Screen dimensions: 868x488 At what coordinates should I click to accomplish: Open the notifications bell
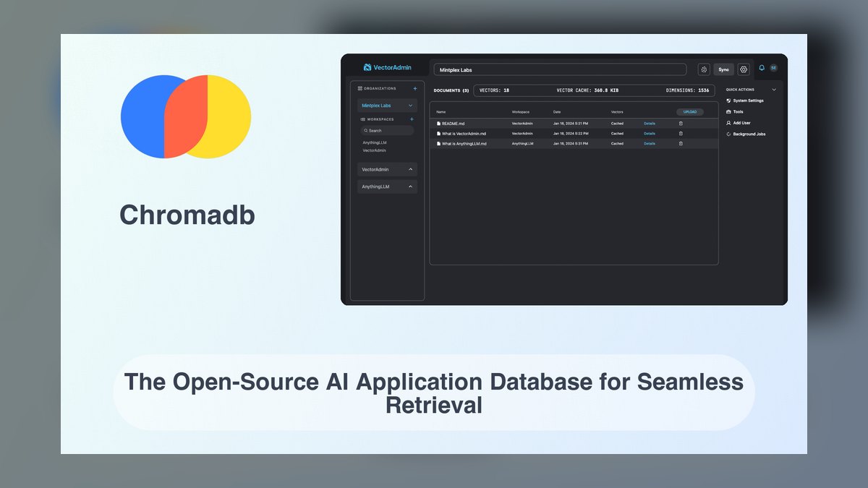tap(762, 68)
